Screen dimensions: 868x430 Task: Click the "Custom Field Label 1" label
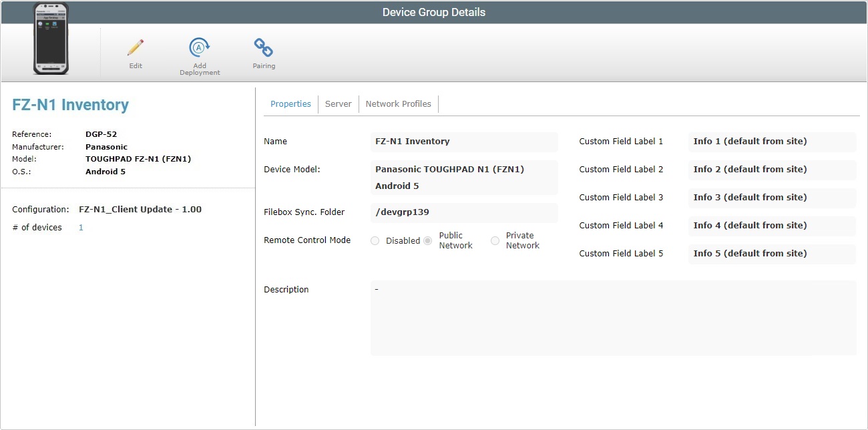click(x=621, y=142)
